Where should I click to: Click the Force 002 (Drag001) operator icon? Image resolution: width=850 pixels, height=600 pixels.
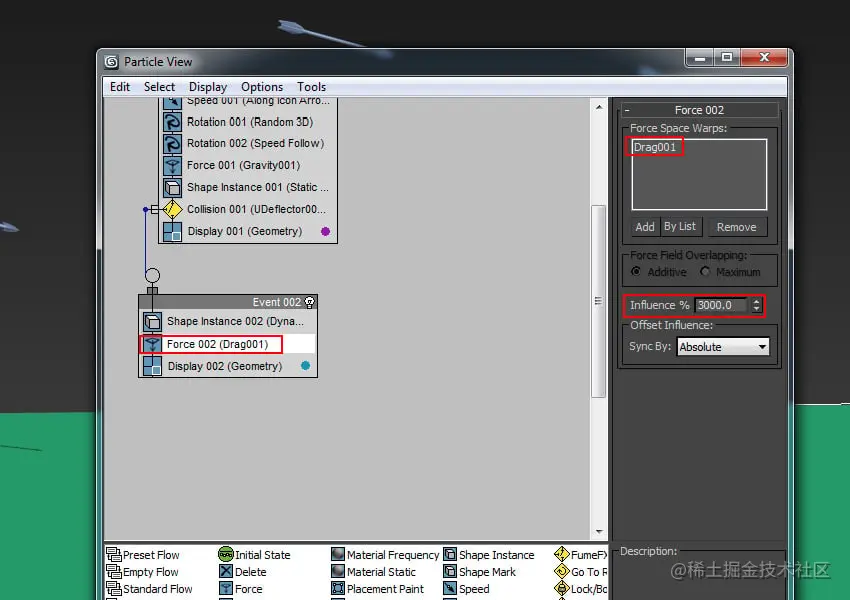tap(152, 344)
